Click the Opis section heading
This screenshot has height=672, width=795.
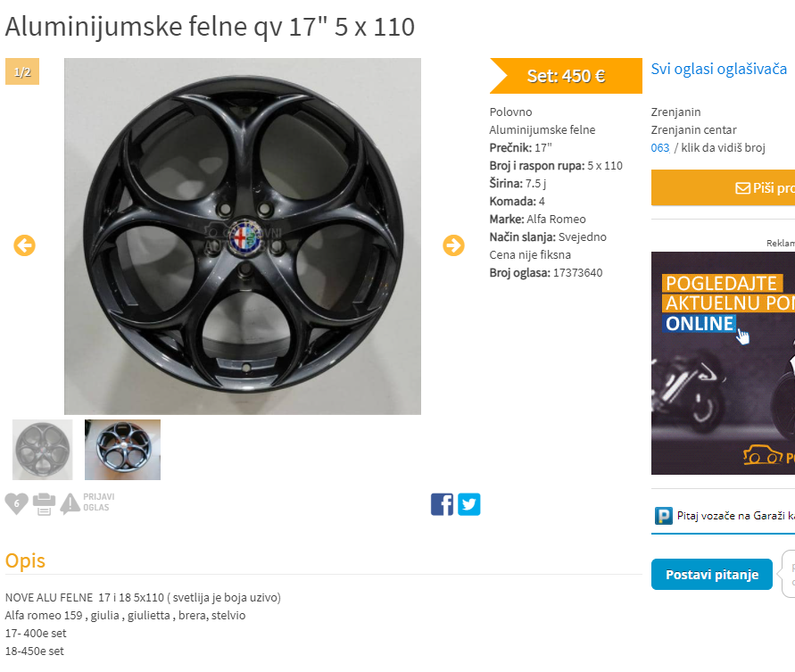tap(25, 561)
